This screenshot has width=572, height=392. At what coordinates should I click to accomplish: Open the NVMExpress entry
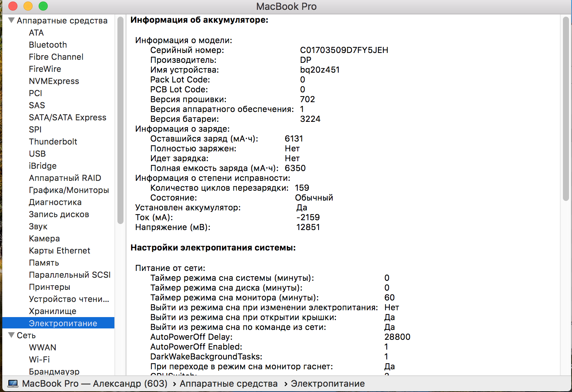(54, 81)
